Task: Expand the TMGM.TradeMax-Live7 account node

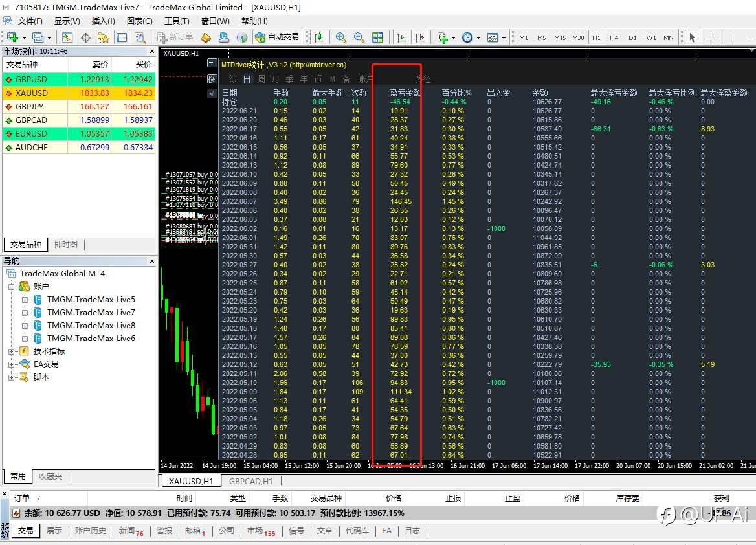Action: [25, 313]
